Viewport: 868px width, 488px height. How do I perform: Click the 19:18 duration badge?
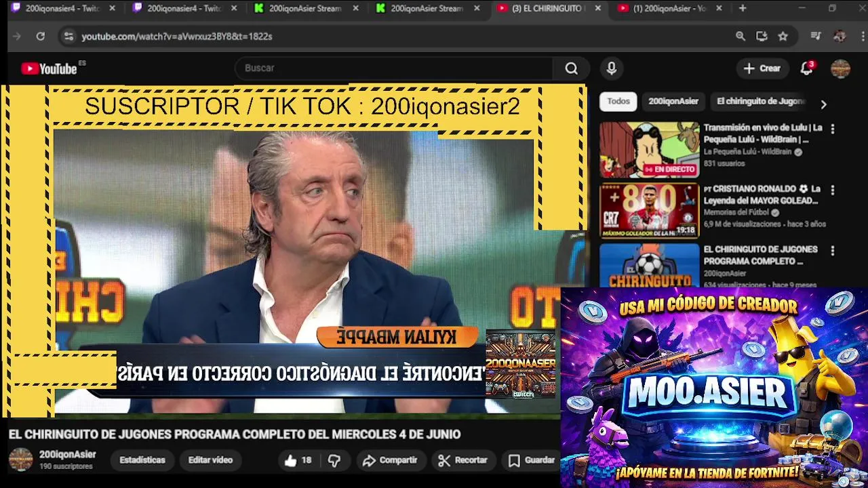[686, 230]
